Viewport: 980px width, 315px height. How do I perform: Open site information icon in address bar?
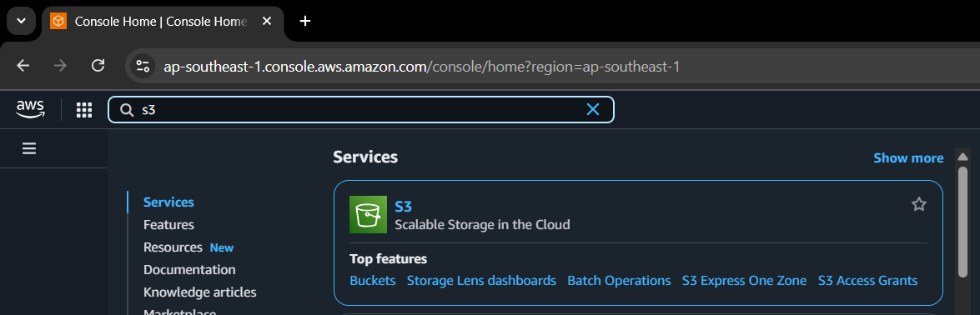[143, 67]
